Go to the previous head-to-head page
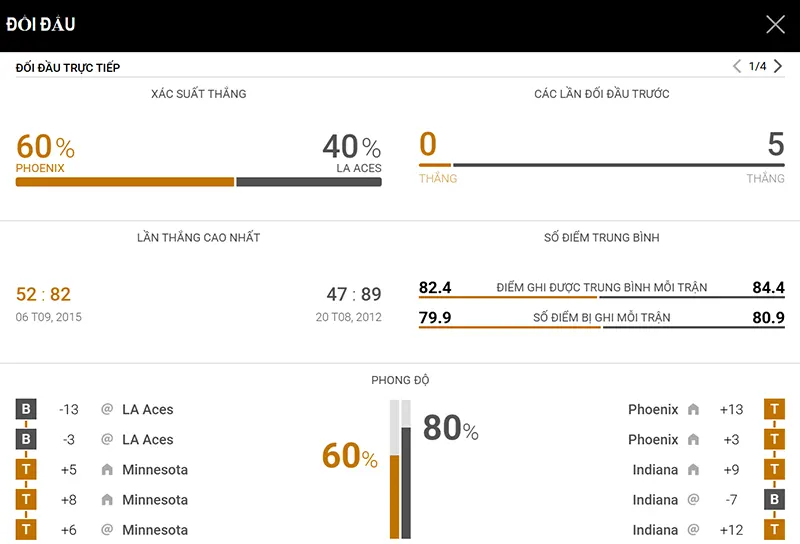The width and height of the screenshot is (800, 544). point(737,67)
